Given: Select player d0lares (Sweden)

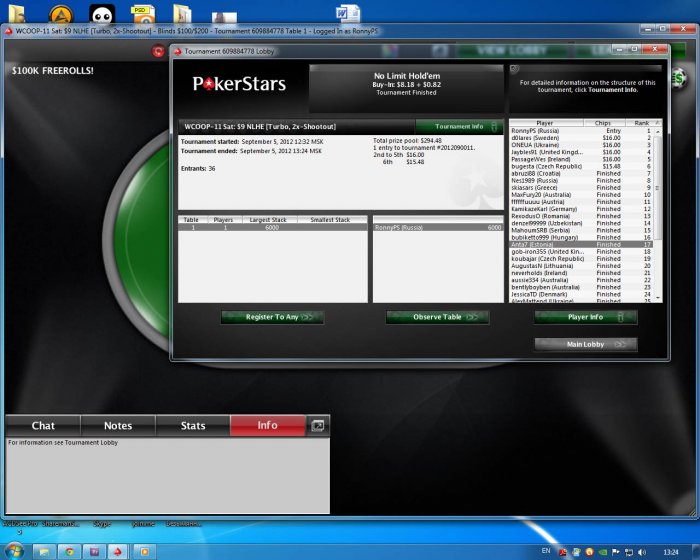Looking at the screenshot, I should [x=581, y=138].
